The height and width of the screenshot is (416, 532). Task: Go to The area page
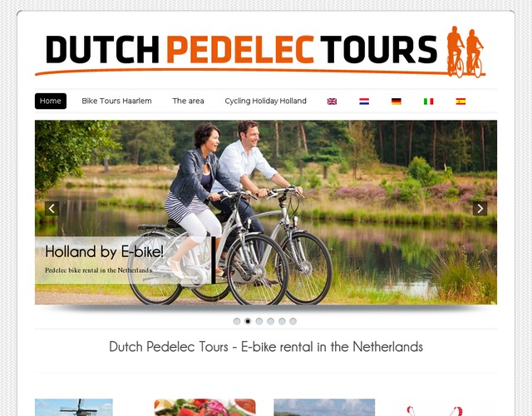coord(188,102)
